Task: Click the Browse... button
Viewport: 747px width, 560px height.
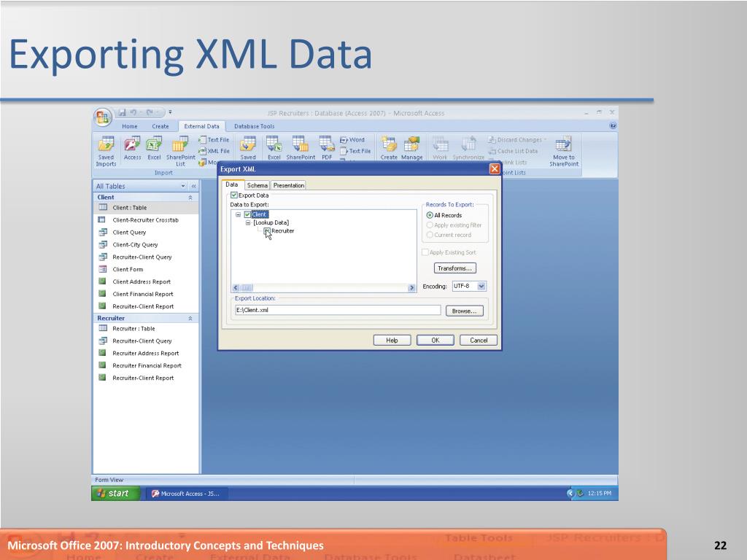Action: click(x=465, y=311)
